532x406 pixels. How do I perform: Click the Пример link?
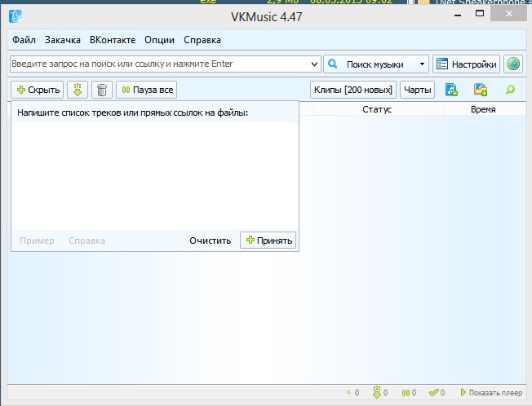pyautogui.click(x=37, y=241)
